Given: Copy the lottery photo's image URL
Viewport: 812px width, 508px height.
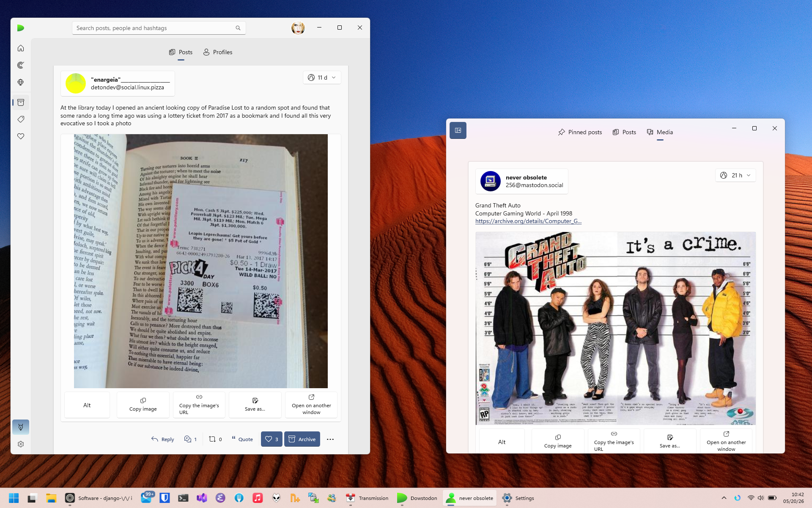Looking at the screenshot, I should click(x=199, y=405).
